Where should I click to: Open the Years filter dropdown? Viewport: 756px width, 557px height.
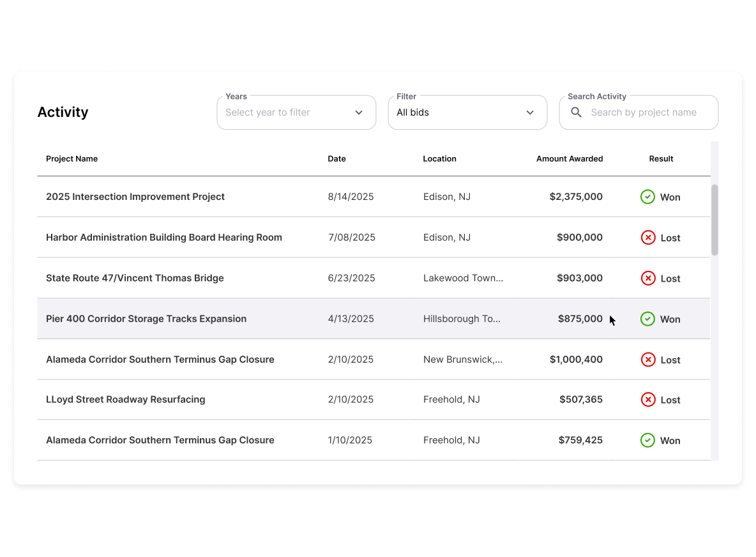pyautogui.click(x=296, y=112)
